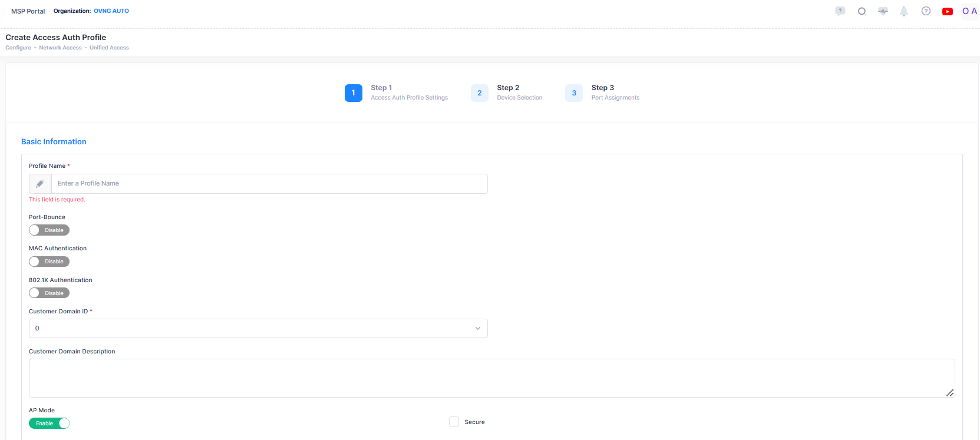Click the Customer Domain Description text area

click(491, 378)
